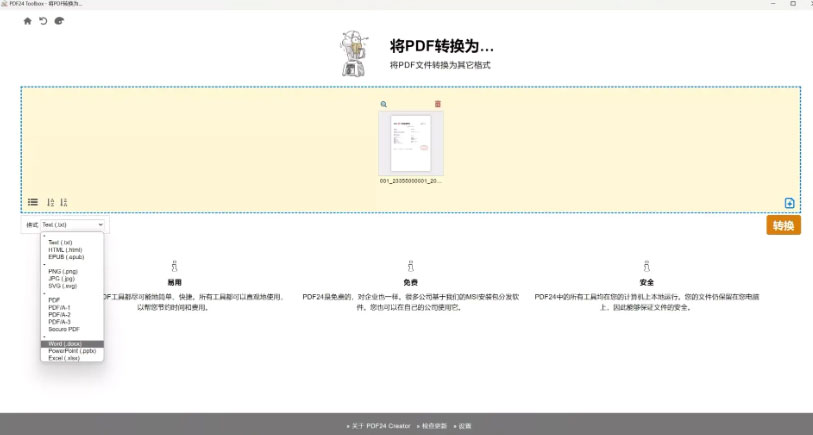
Task: Click the back arrow icon
Action: click(x=43, y=21)
